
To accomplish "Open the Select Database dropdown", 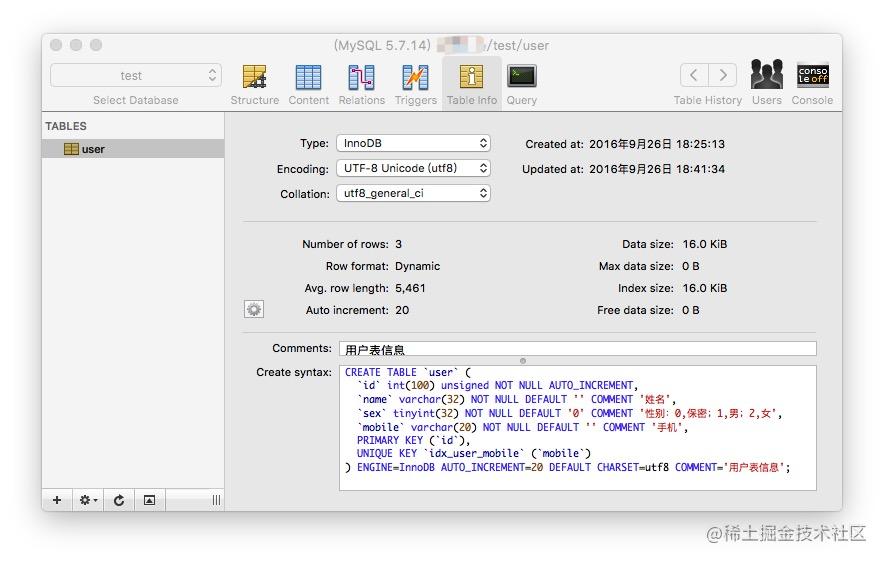I will point(136,76).
